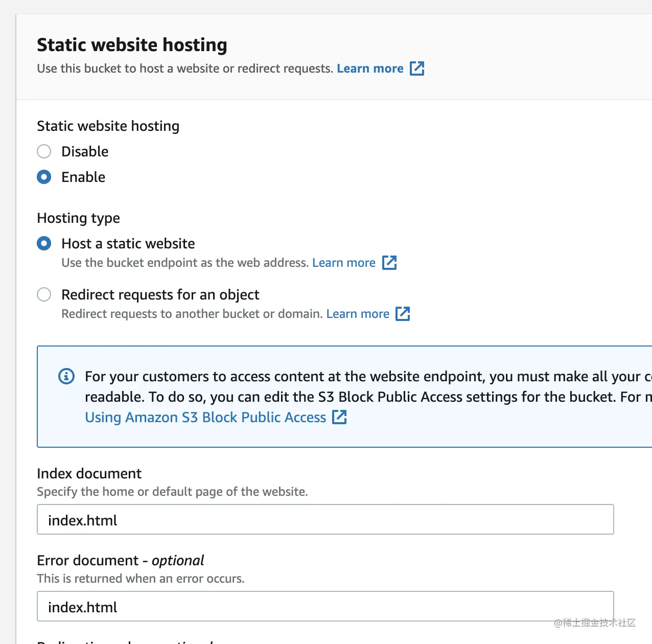The width and height of the screenshot is (652, 644).
Task: Select the Disable radio button
Action: click(x=44, y=151)
